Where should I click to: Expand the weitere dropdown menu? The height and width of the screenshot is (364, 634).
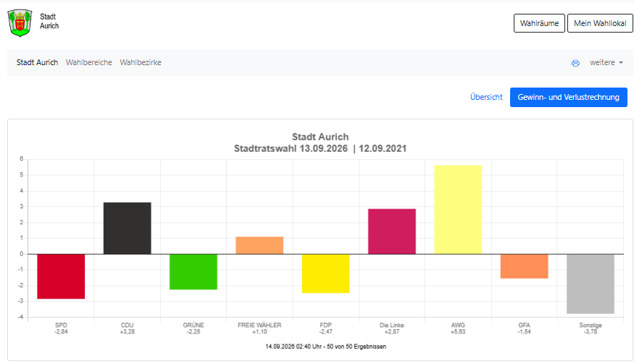pos(606,63)
